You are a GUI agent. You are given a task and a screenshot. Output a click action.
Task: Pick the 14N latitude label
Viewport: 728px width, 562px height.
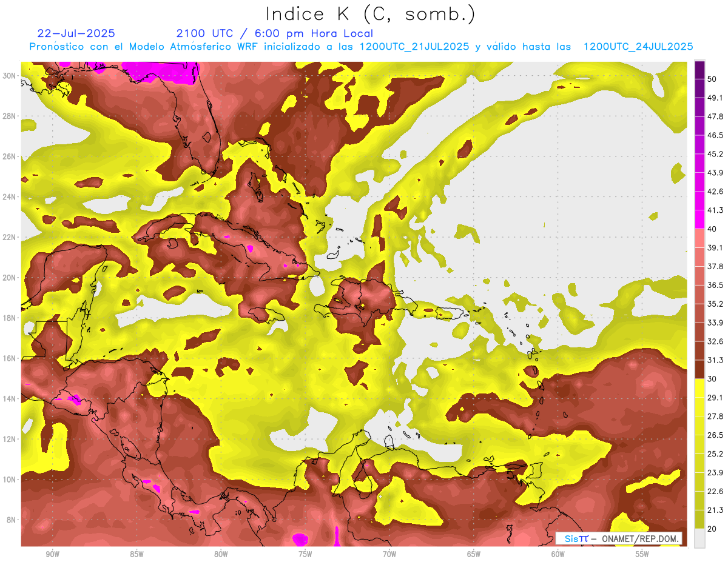point(9,399)
